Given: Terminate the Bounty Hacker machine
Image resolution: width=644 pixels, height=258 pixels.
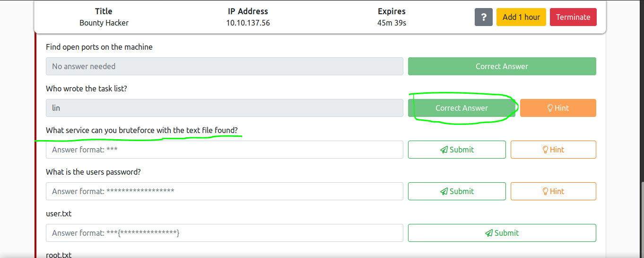Looking at the screenshot, I should 573,17.
